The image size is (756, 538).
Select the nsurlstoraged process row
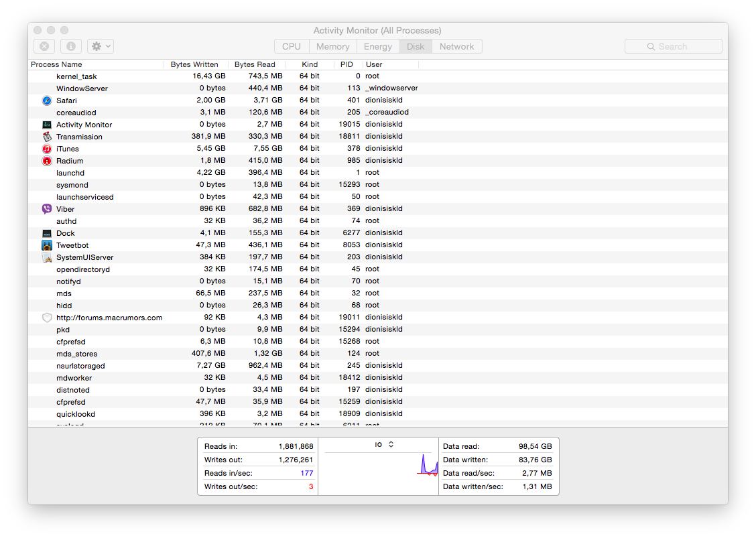[378, 365]
